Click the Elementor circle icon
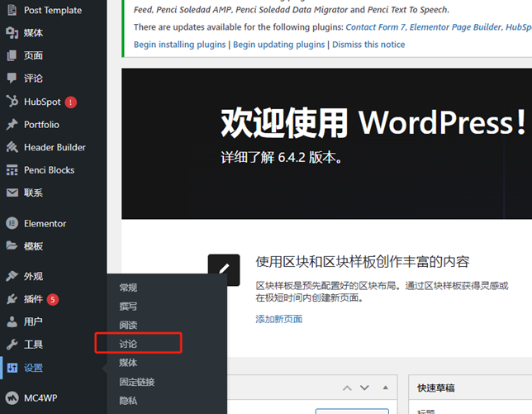Image resolution: width=532 pixels, height=414 pixels. pyautogui.click(x=12, y=223)
